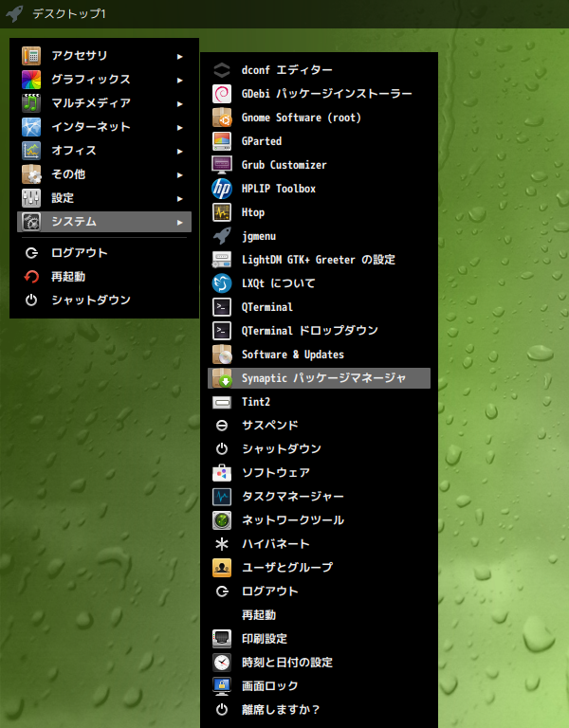The width and height of the screenshot is (569, 728).
Task: Open the 設定 category
Action: [x=104, y=198]
